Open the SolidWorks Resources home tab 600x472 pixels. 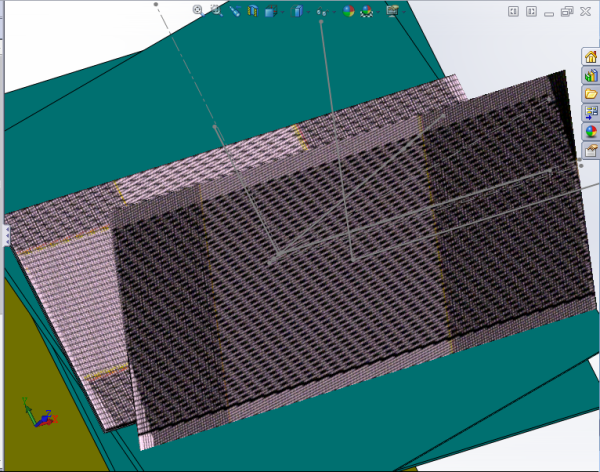(x=591, y=56)
